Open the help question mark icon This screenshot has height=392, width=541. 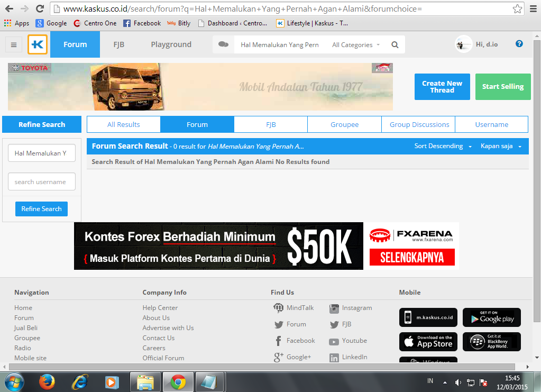click(x=519, y=44)
